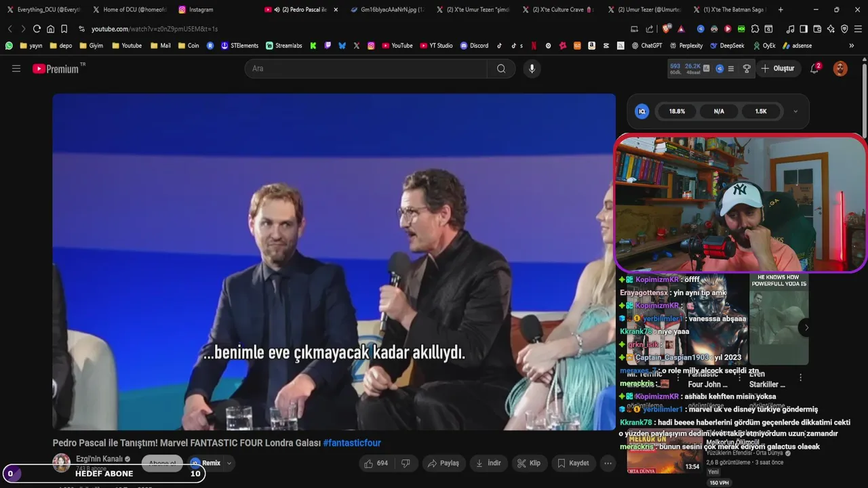This screenshot has width=868, height=488.
Task: Open the Mail bookmarks folder
Action: point(160,45)
